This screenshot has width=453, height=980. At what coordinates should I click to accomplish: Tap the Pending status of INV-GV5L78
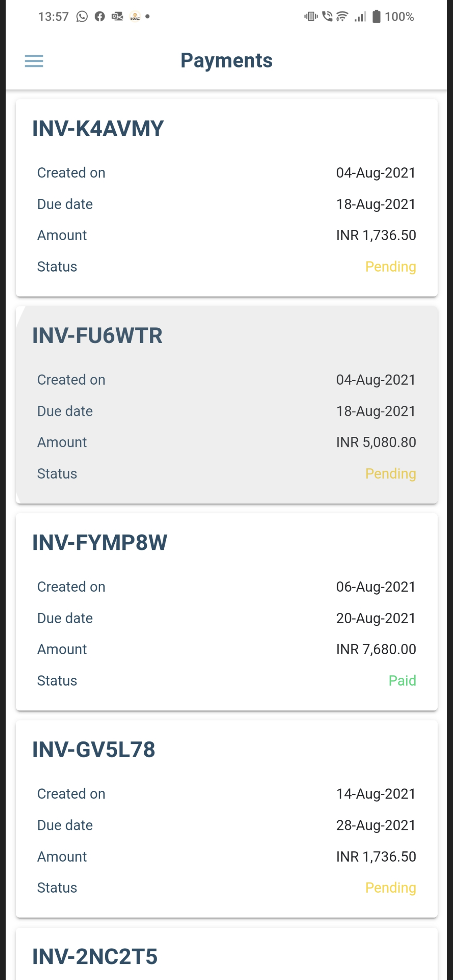(x=390, y=888)
